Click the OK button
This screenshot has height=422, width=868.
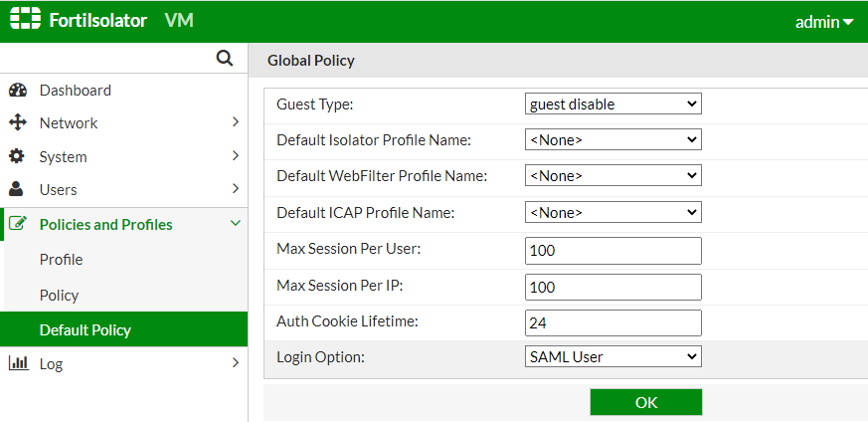646,402
